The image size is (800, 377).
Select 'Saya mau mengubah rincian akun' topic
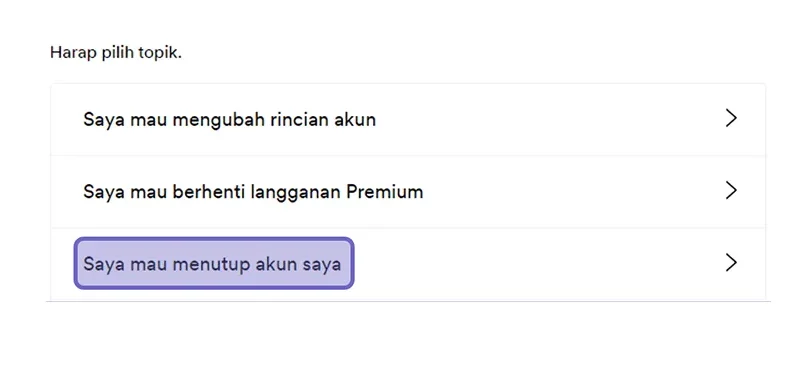(408, 119)
